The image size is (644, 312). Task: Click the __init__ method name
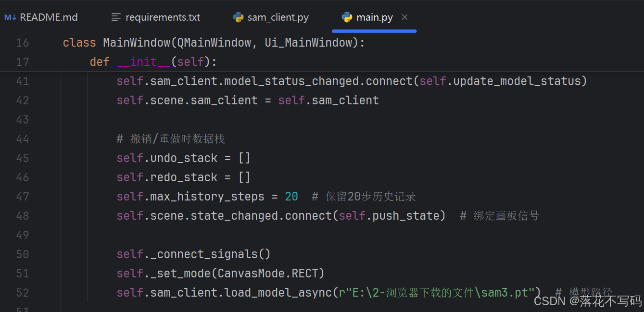pos(144,62)
